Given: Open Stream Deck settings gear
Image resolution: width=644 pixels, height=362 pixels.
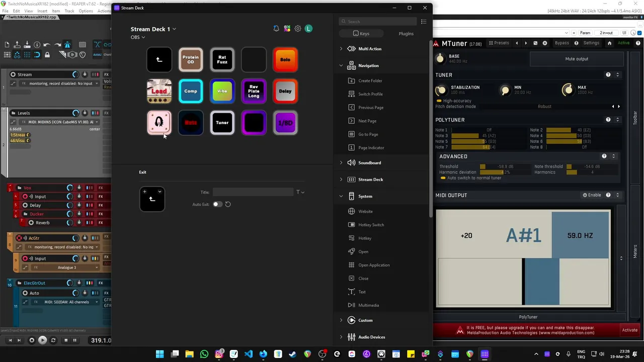Looking at the screenshot, I should [298, 29].
